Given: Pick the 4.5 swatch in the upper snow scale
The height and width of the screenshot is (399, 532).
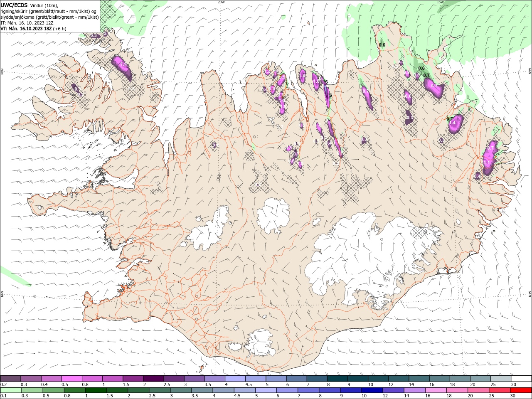Looking at the screenshot, I should coord(255,378).
